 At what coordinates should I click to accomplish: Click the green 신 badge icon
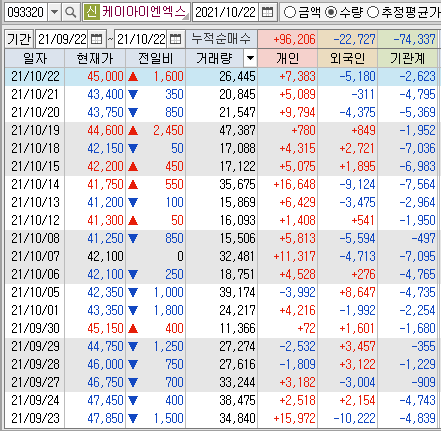coord(92,12)
